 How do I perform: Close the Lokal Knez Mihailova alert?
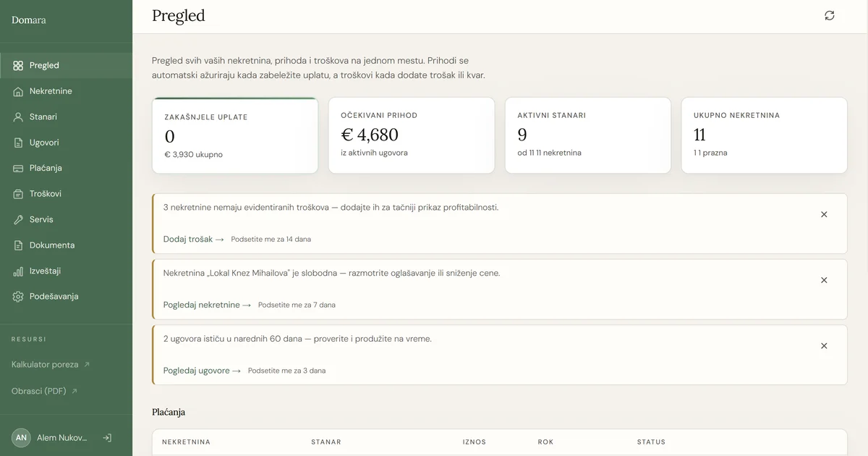point(824,280)
